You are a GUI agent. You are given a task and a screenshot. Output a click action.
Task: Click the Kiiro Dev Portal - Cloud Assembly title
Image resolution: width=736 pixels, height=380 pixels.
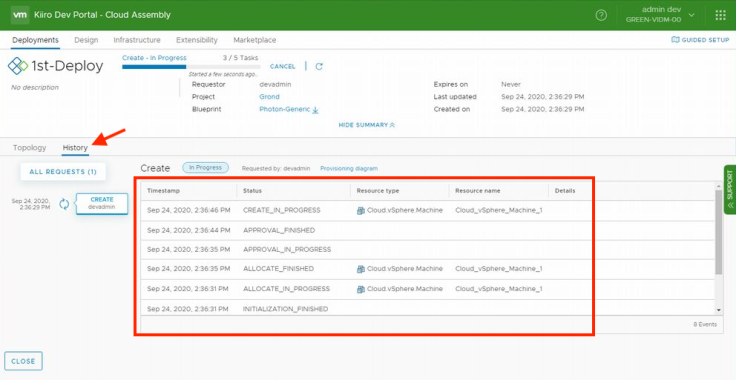click(x=102, y=15)
